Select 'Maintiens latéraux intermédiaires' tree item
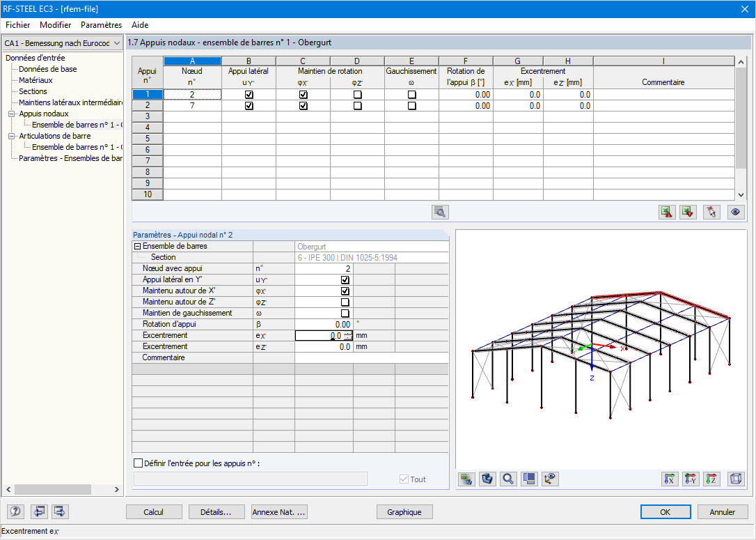Screen dimensions: 756x540 [70, 102]
